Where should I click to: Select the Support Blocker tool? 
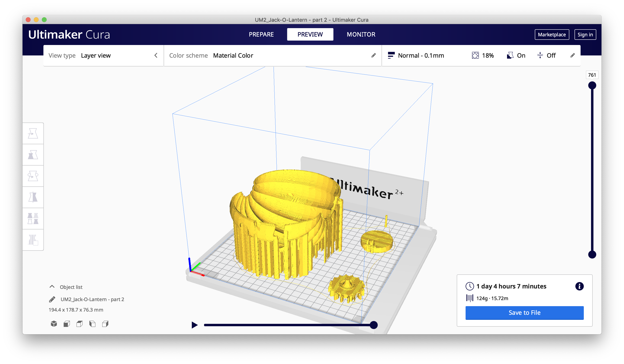(33, 240)
